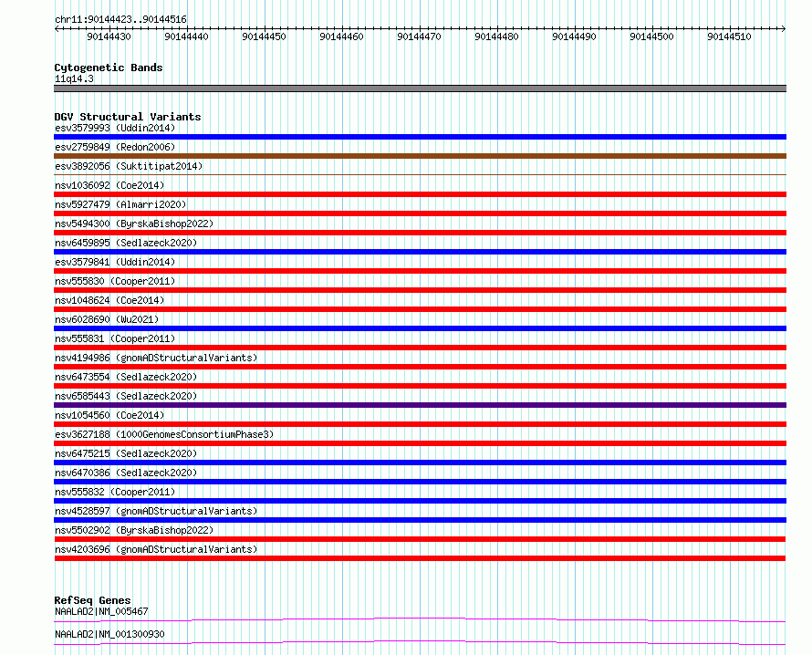The height and width of the screenshot is (655, 812).
Task: Open nsv5927479 (Almarri2020) variant label
Action: pos(120,204)
